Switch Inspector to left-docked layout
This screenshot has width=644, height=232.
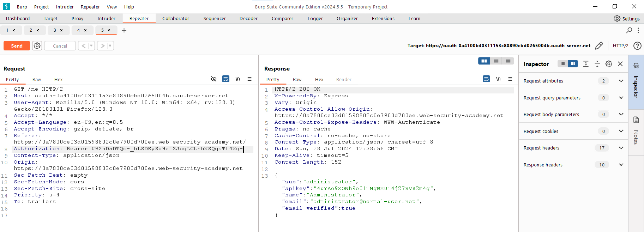[562, 63]
